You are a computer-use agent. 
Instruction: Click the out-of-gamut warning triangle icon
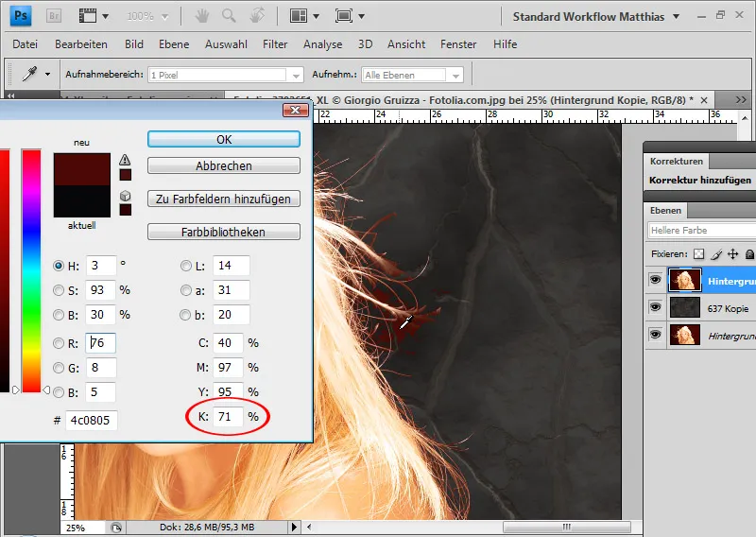[x=125, y=160]
